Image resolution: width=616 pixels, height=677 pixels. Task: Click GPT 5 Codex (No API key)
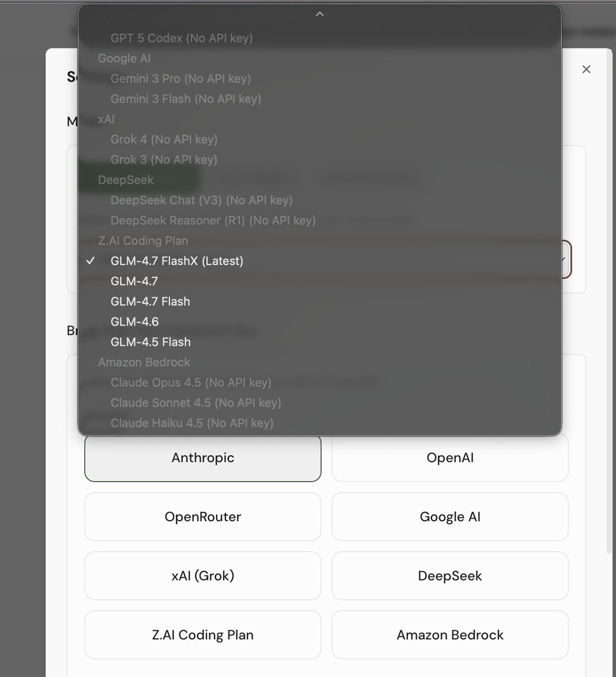(319, 38)
